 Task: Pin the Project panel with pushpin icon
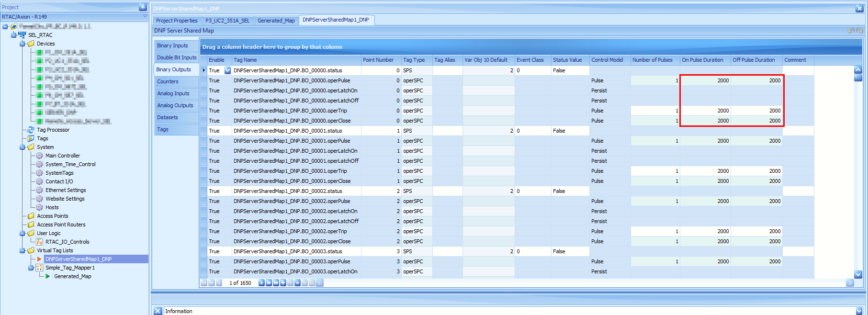[142, 7]
